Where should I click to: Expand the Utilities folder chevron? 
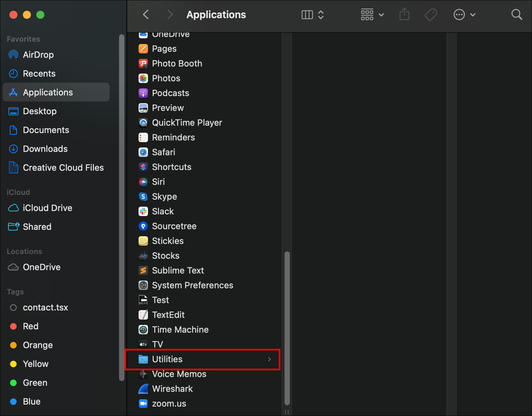pyautogui.click(x=269, y=359)
